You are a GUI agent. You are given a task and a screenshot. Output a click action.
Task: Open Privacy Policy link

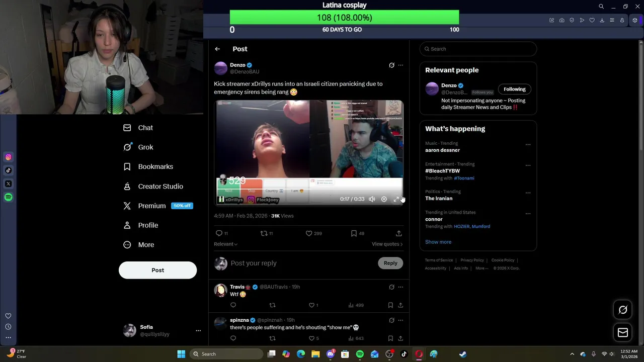472,260
